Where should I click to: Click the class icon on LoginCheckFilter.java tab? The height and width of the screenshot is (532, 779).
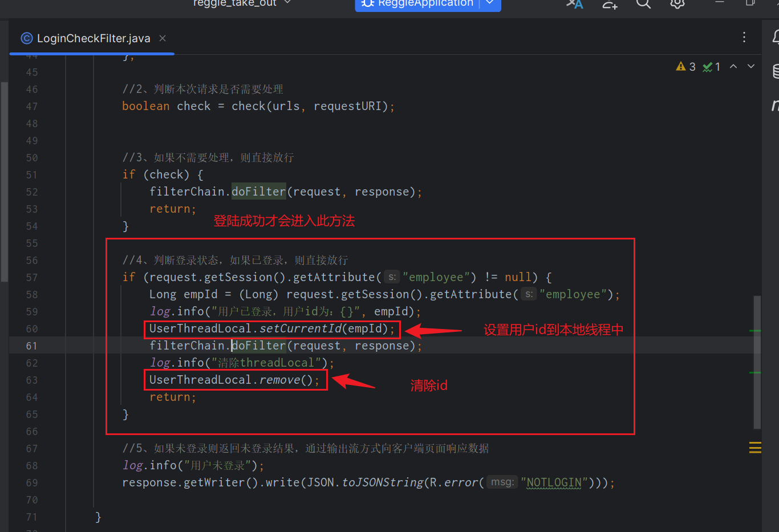[26, 38]
